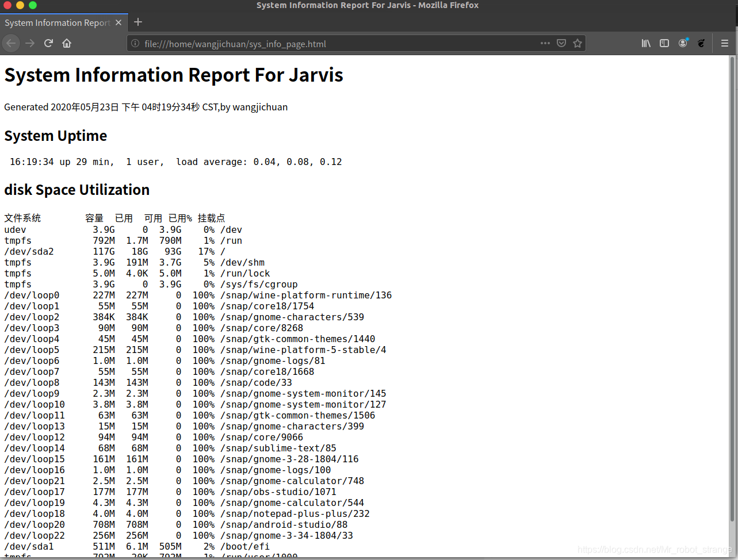
Task: Click /snap/gtk-common-themes/1440 mount point
Action: click(298, 339)
